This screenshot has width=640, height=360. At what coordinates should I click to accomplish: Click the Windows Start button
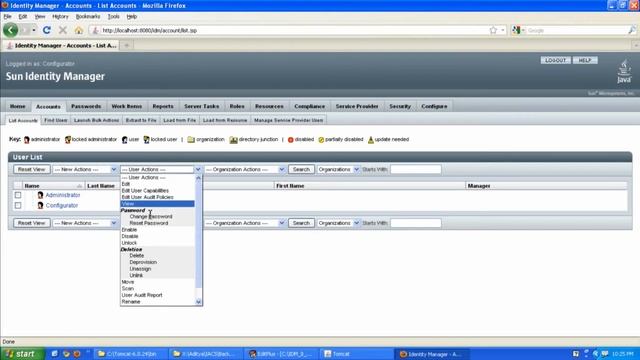click(22, 354)
